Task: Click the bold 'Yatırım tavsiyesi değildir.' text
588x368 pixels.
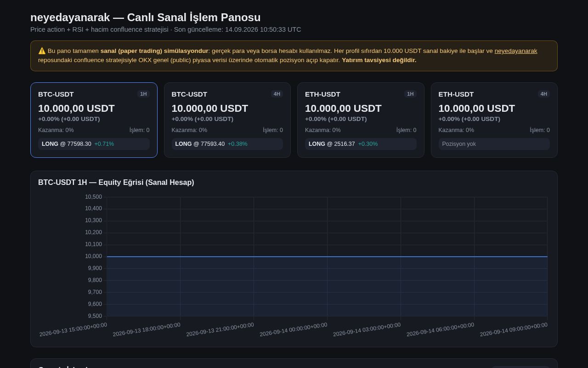Action: [379, 60]
